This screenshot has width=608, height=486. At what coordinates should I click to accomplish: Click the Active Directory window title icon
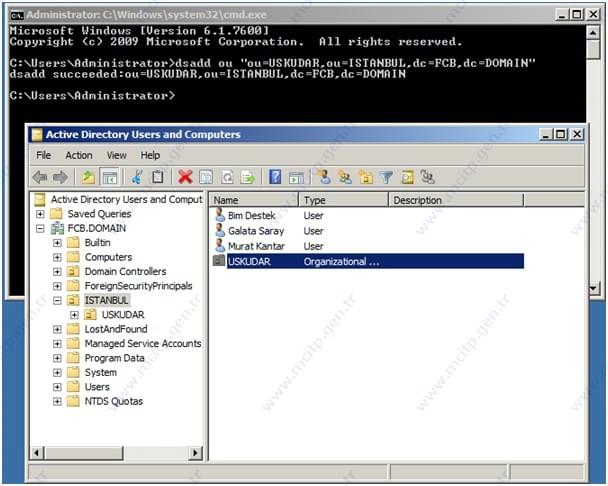point(37,135)
